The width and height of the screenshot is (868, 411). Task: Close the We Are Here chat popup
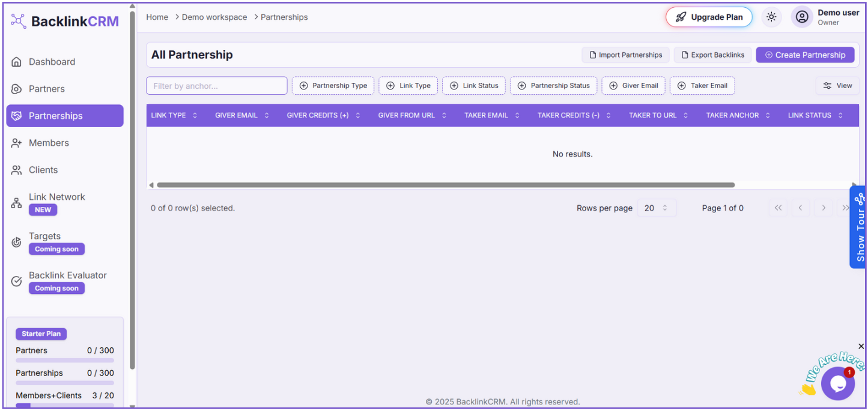click(x=861, y=346)
